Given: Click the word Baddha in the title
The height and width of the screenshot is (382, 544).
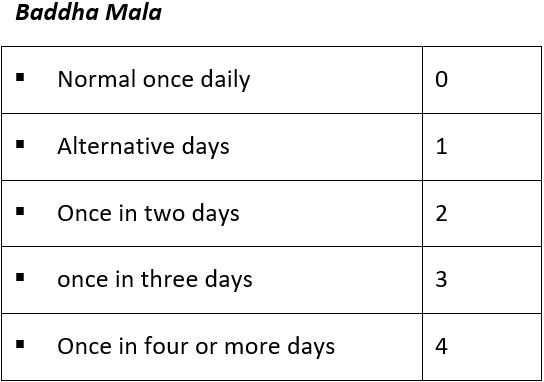Looking at the screenshot, I should pyautogui.click(x=58, y=12).
